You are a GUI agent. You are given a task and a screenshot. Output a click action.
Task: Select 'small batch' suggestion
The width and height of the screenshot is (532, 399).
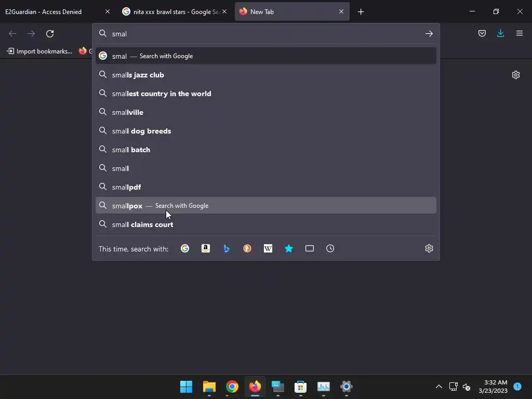[266, 149]
